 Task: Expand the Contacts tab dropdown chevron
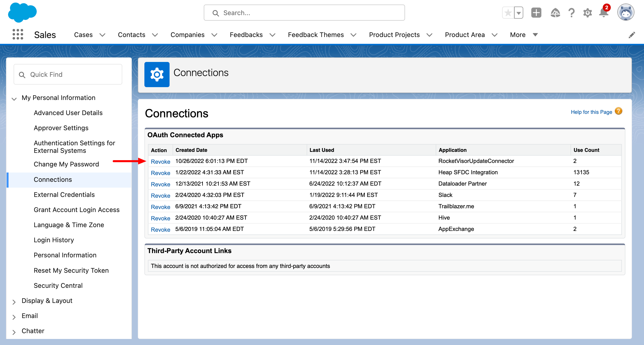click(155, 35)
